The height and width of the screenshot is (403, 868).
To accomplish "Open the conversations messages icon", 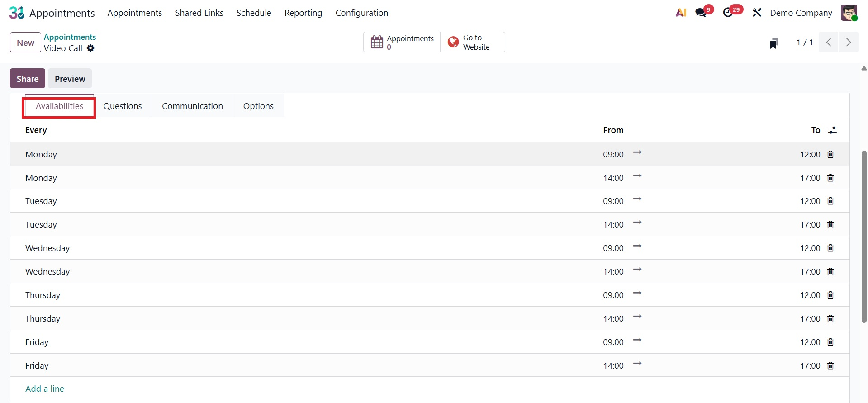I will pyautogui.click(x=701, y=13).
